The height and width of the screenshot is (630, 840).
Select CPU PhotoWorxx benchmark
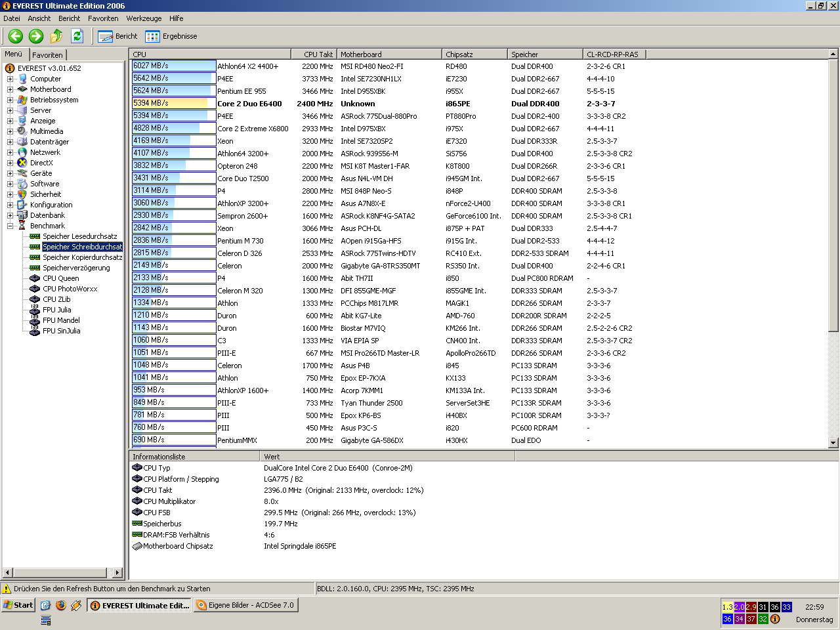point(70,289)
